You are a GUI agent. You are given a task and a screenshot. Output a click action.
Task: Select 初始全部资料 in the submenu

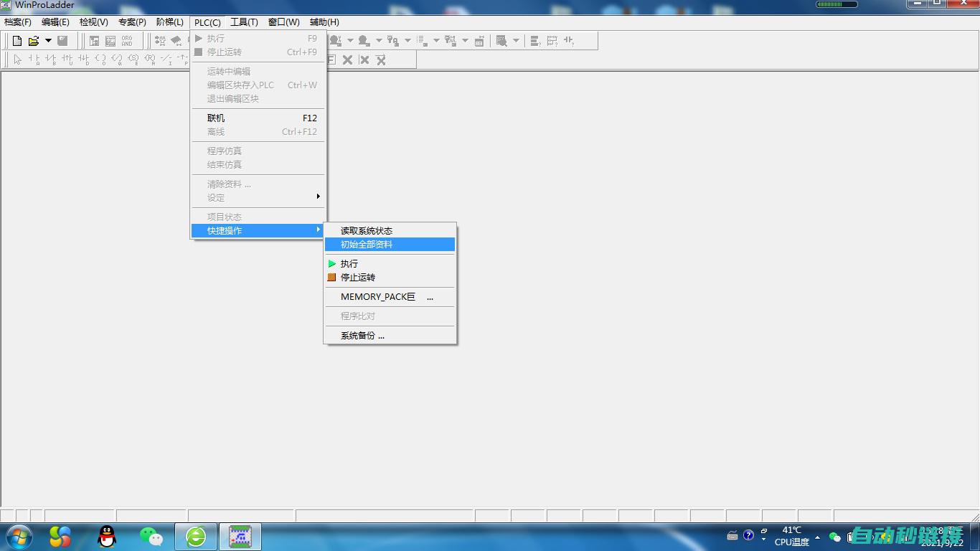point(390,244)
